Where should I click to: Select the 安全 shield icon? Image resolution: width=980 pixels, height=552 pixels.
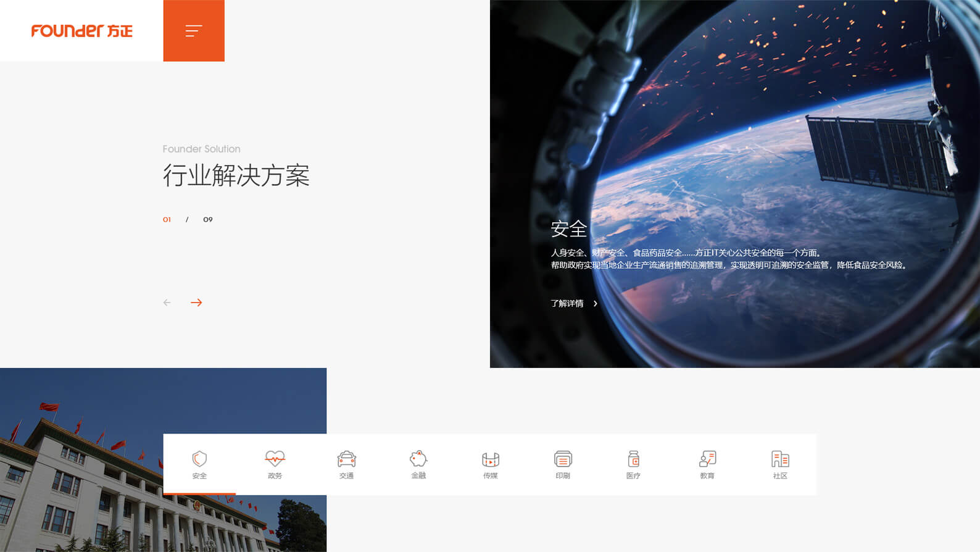click(x=199, y=459)
